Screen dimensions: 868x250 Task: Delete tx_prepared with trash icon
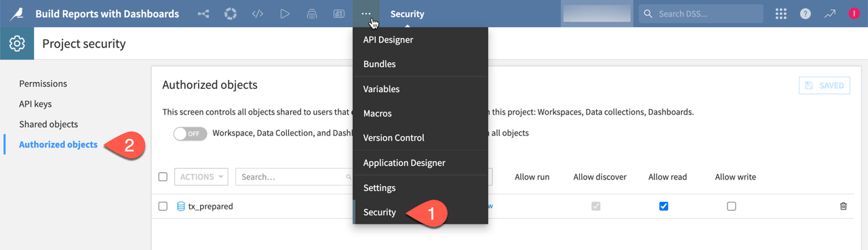[x=844, y=206]
